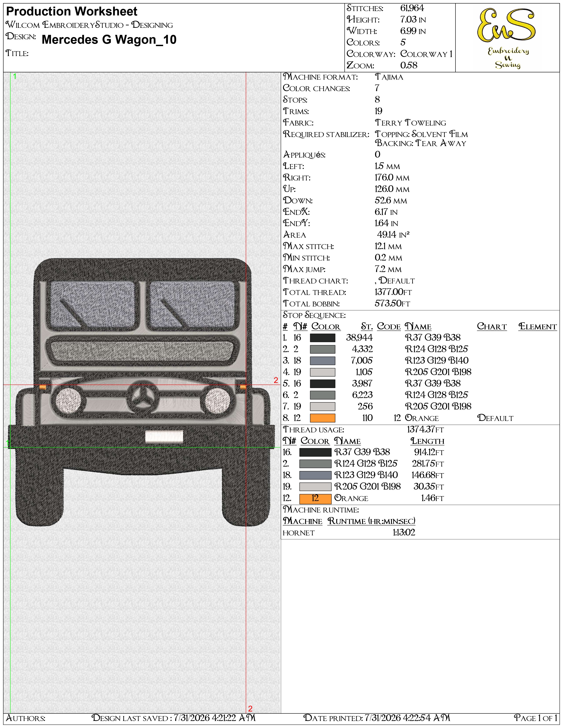This screenshot has height=728, width=563.
Task: Click the black thread usage swatch for 914.12ft
Action: (x=315, y=452)
